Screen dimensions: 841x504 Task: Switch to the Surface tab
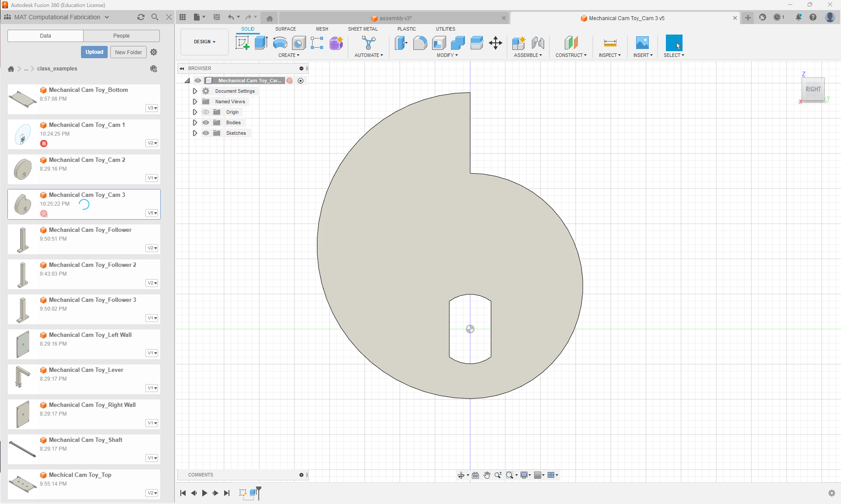(x=285, y=29)
